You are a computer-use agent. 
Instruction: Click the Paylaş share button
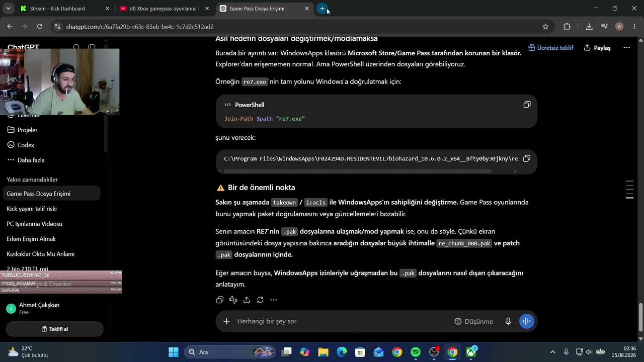(597, 48)
